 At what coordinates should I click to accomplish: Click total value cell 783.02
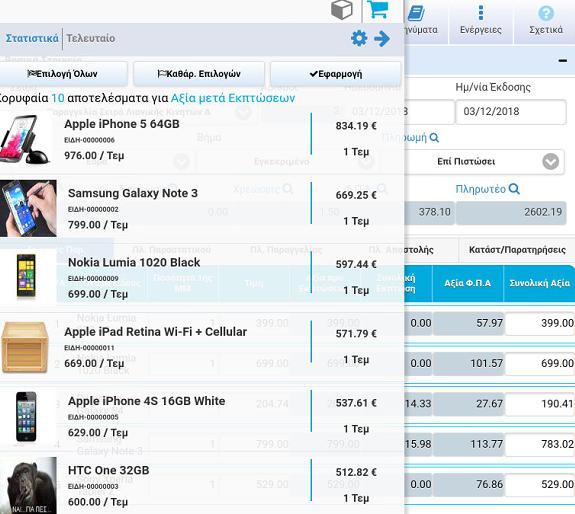[x=540, y=444]
